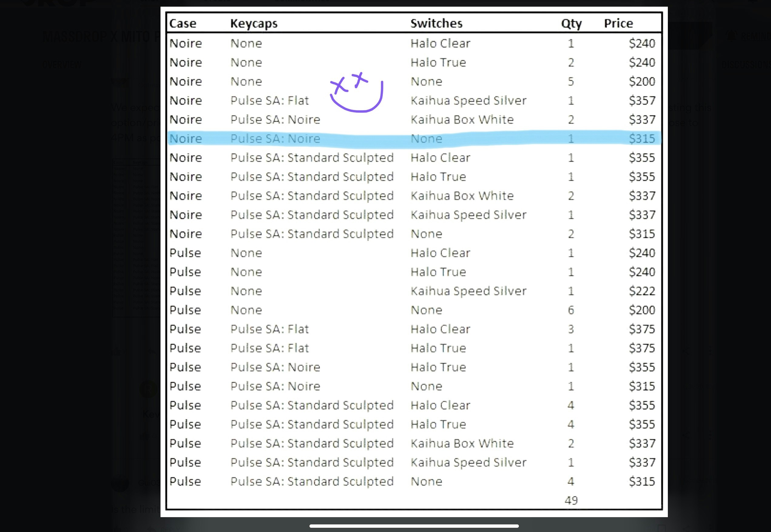Click Kaihua Speed Silver in $222 row
Viewport: 771px width, 532px height.
[x=468, y=291]
